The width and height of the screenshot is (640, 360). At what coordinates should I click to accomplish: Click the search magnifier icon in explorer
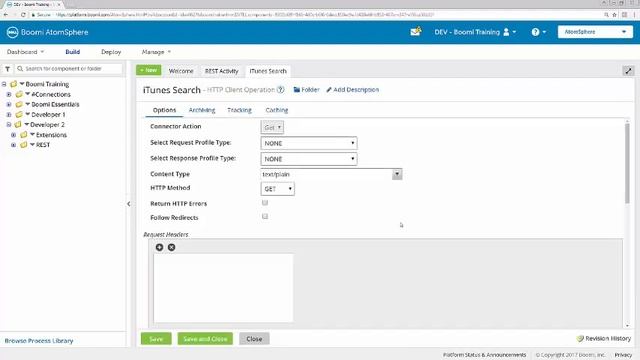click(x=20, y=69)
